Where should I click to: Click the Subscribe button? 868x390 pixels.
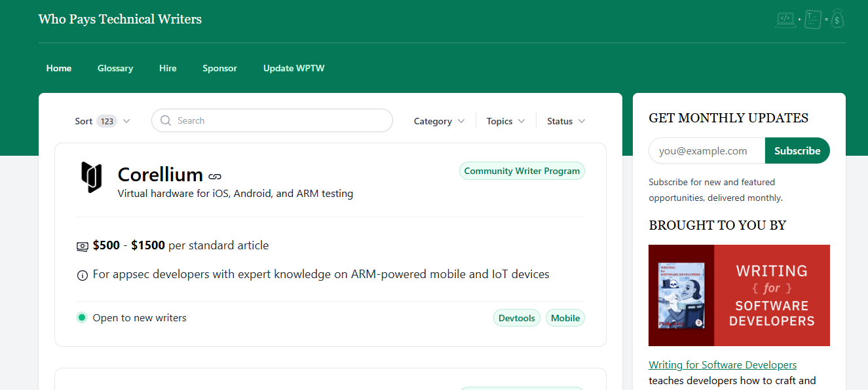click(x=797, y=151)
